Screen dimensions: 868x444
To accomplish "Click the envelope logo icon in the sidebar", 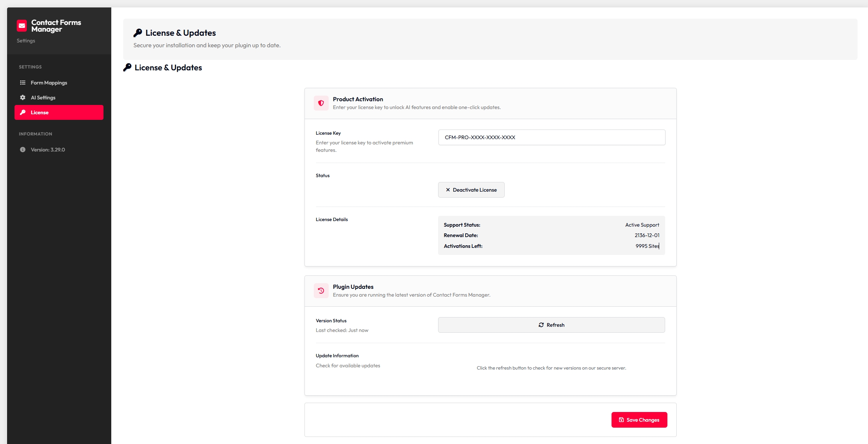I will (22, 26).
